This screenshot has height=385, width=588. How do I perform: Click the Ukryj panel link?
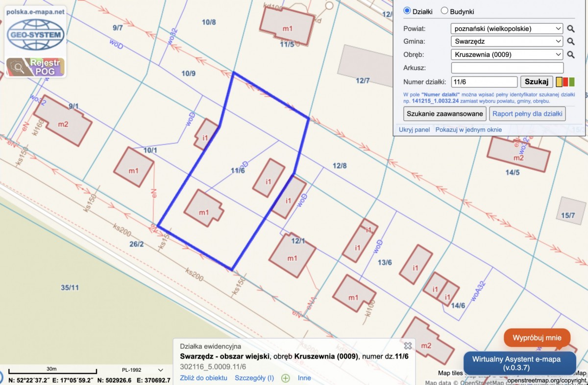pos(414,129)
